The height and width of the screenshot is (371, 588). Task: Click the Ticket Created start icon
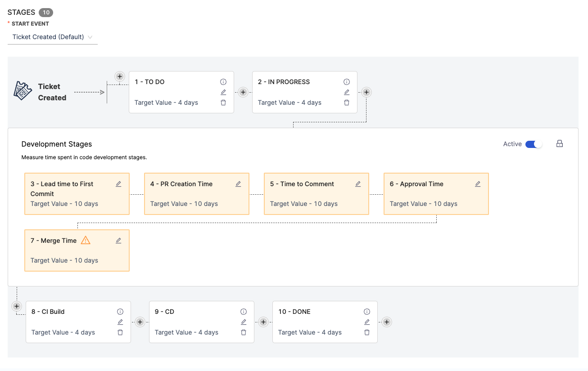tap(23, 91)
